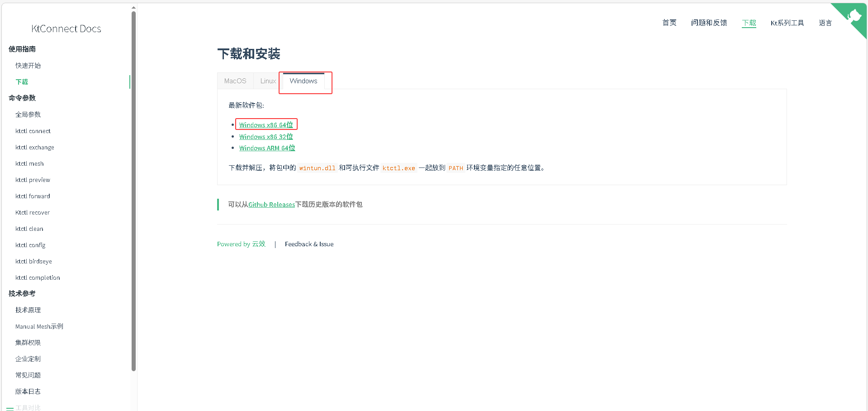
Task: Download Windows x86 32位 package
Action: tap(266, 137)
